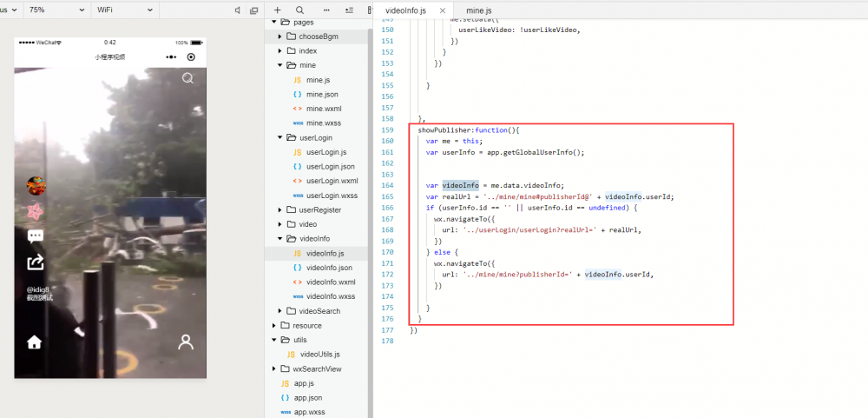
Task: Open the videoInfo.wxml file
Action: coord(331,282)
